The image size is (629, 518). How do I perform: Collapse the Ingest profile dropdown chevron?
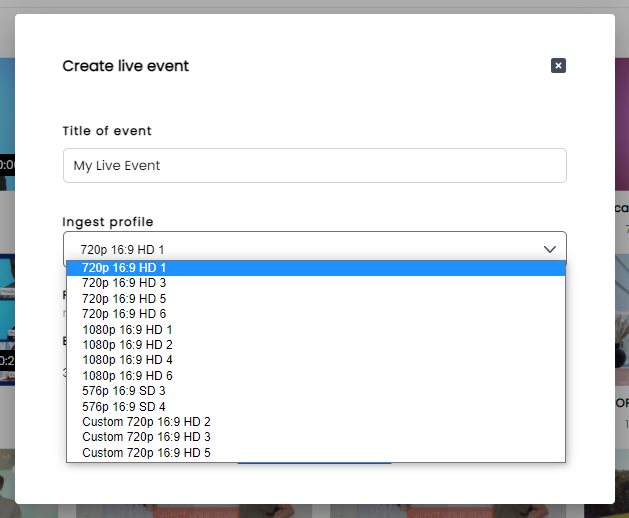tap(550, 249)
